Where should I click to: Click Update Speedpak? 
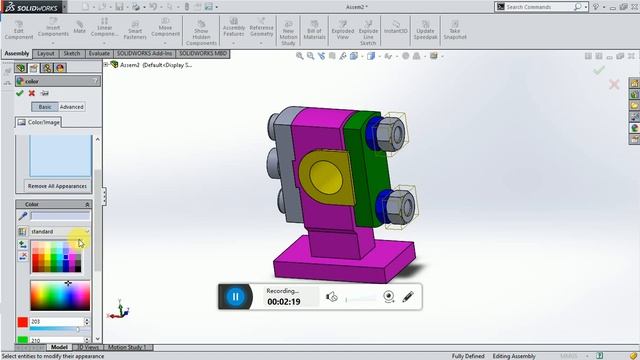click(425, 30)
